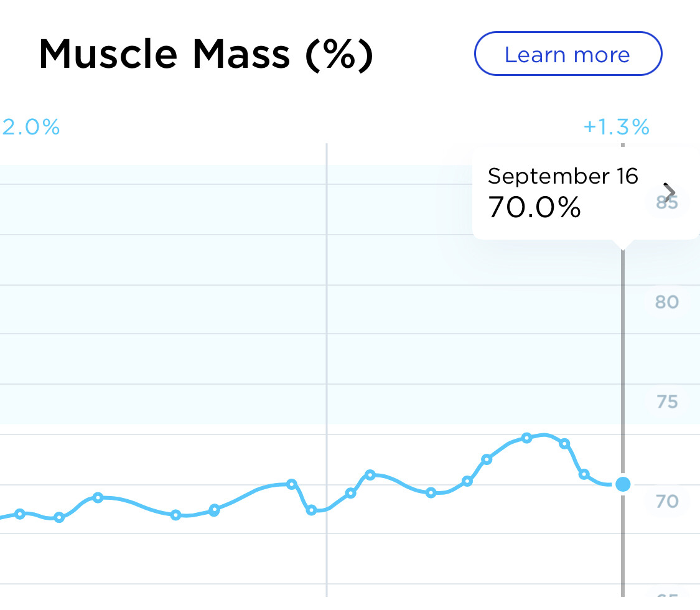The image size is (700, 610).
Task: Tap the data point just after the highest peak
Action: (x=564, y=444)
